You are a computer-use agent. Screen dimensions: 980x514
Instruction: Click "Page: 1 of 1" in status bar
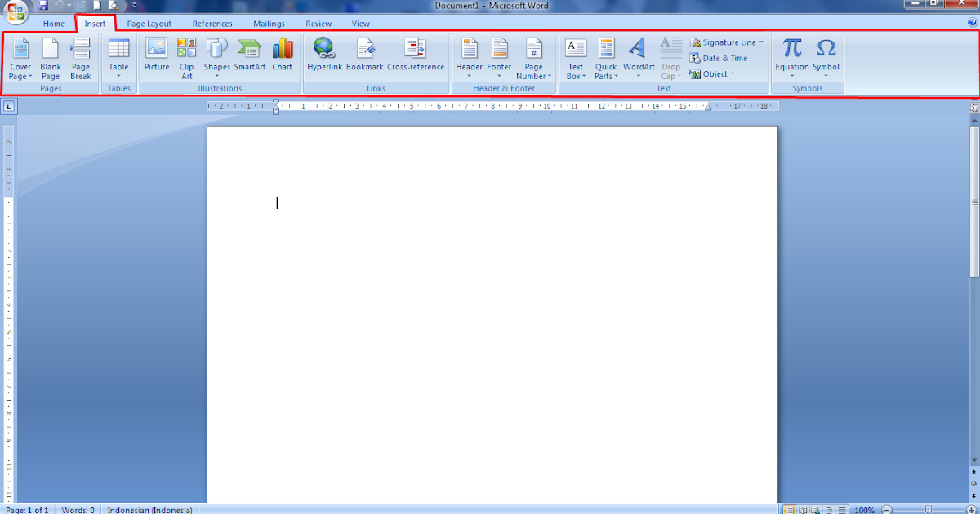(27, 510)
